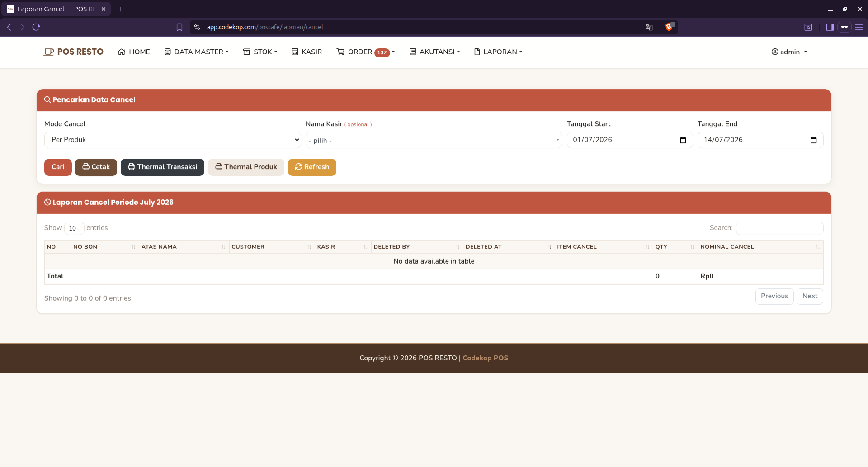Go to the HOME menu
The width and height of the screenshot is (868, 467).
tap(134, 52)
